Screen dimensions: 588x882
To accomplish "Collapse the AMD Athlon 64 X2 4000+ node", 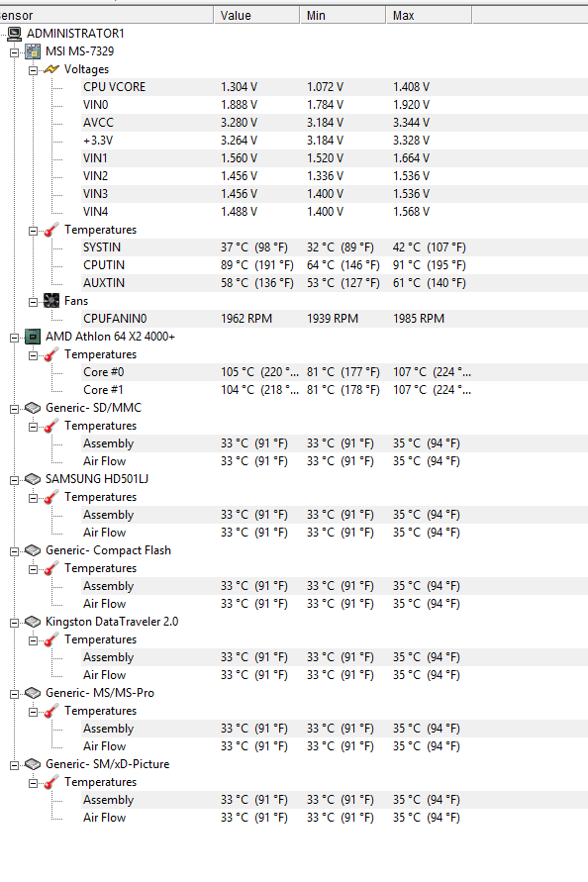I will click(14, 338).
